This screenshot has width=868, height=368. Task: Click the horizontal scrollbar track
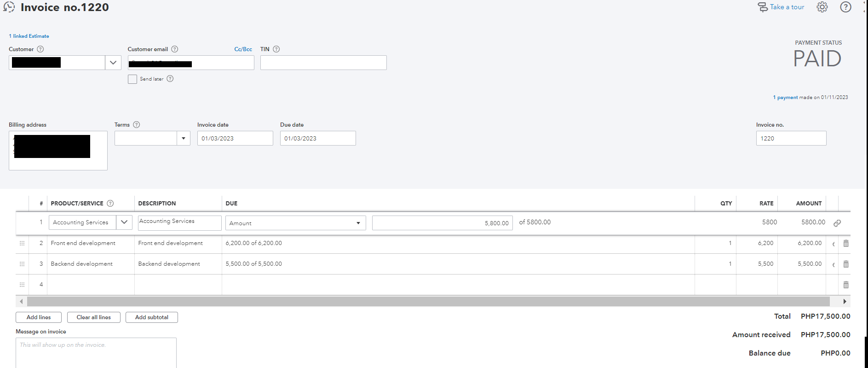[428, 302]
